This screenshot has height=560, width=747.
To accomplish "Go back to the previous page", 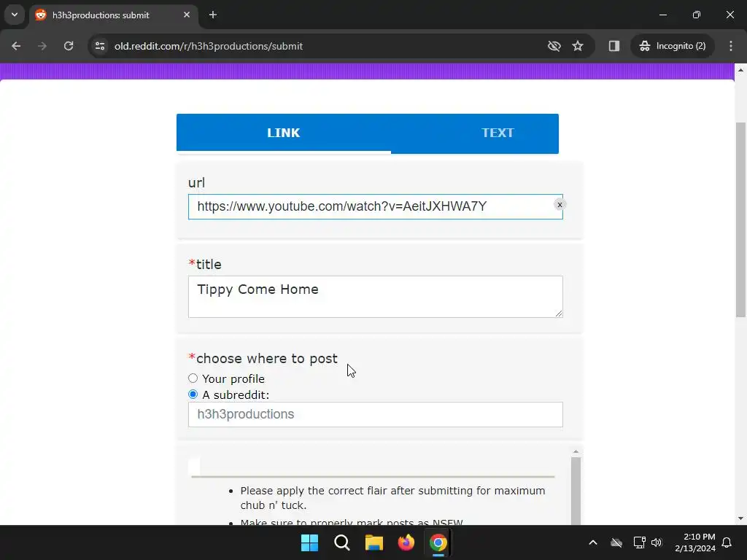I will click(x=16, y=46).
